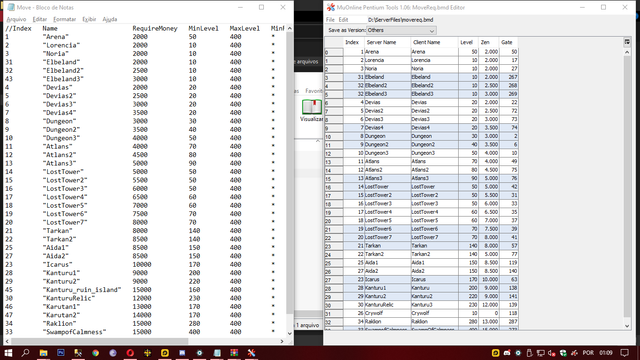Image resolution: width=640 pixels, height=360 pixels.
Task: Open the Editar menu in Notepad
Action: point(40,19)
